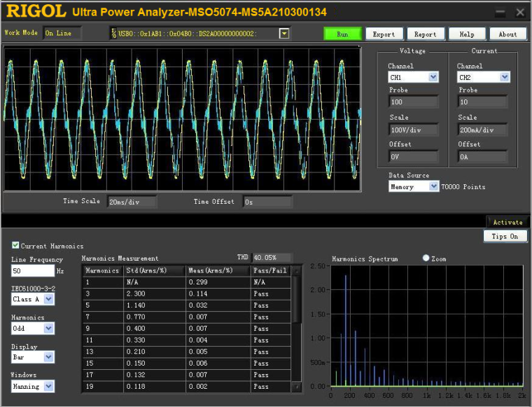Open the About dialog

pos(507,34)
